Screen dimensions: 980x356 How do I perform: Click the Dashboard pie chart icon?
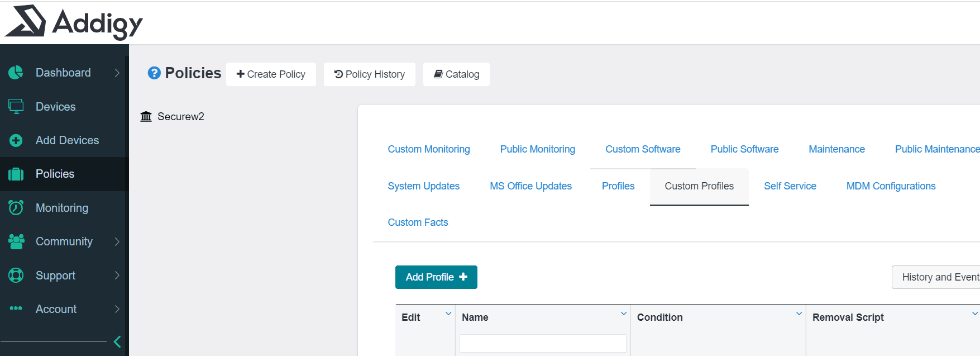click(x=16, y=73)
